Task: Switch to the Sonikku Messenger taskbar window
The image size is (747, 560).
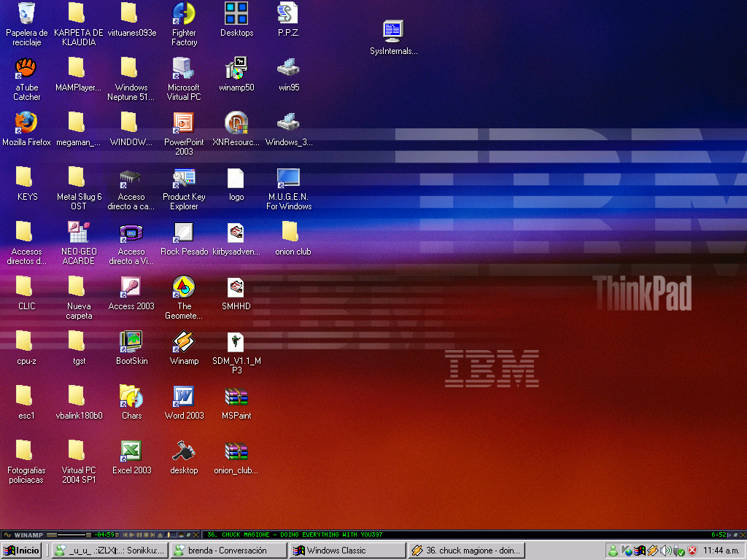Action: point(109,551)
